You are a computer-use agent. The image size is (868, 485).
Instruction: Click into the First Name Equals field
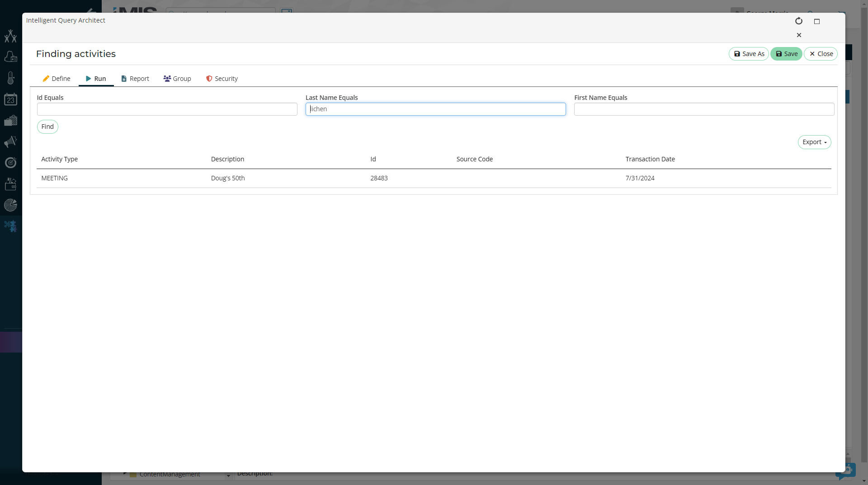[x=703, y=109]
